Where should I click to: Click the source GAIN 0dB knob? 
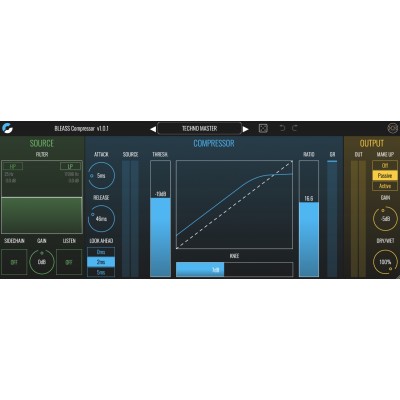coord(42,262)
